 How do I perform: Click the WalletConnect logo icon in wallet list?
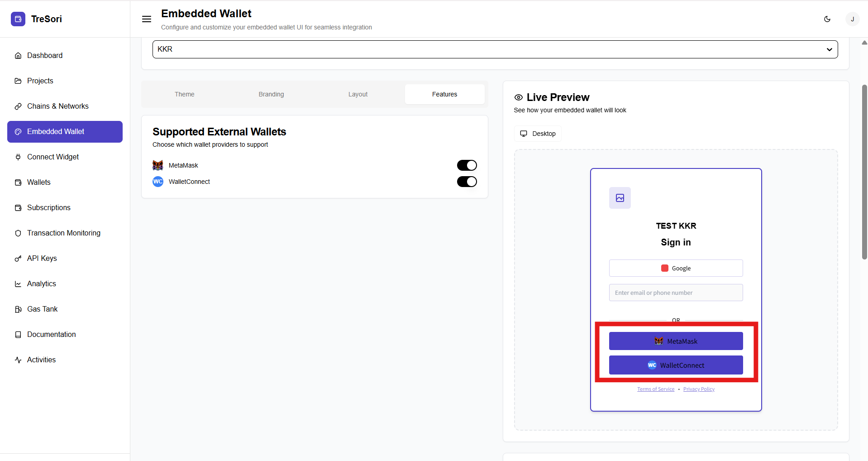pos(158,182)
